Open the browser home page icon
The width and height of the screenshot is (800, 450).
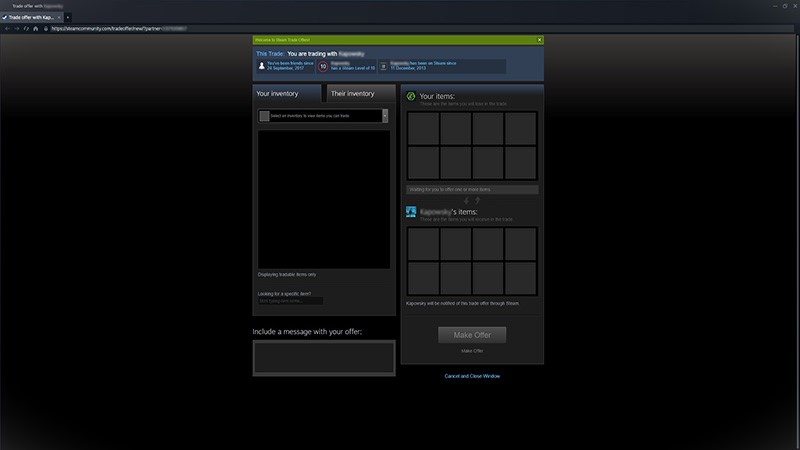36,29
